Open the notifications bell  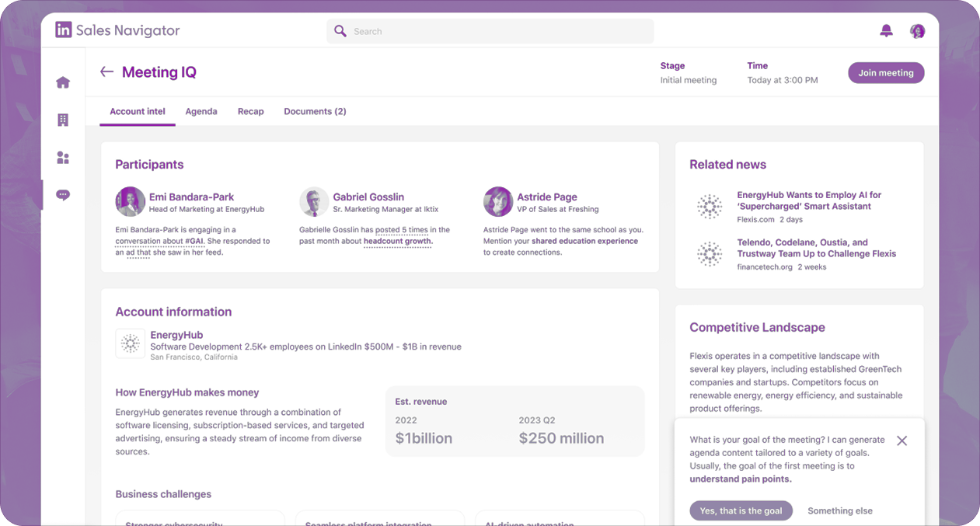[886, 31]
